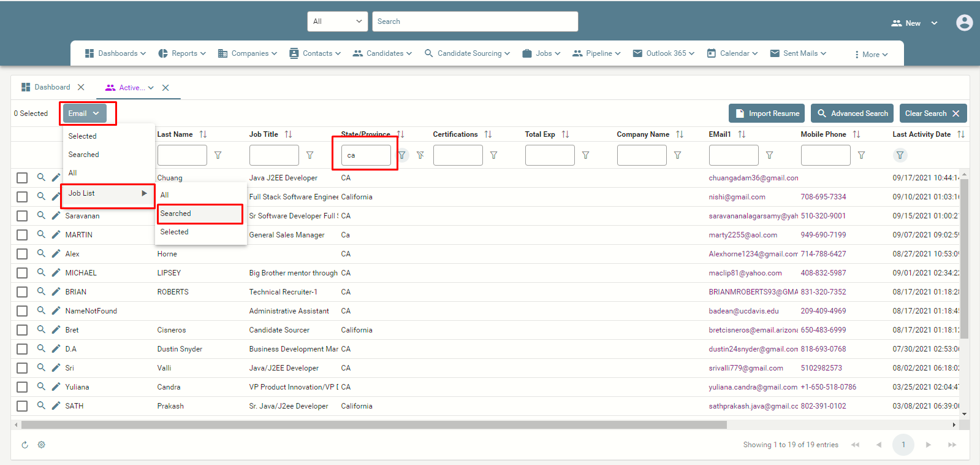Image resolution: width=980 pixels, height=465 pixels.
Task: Click the user profile avatar icon
Action: point(964,23)
